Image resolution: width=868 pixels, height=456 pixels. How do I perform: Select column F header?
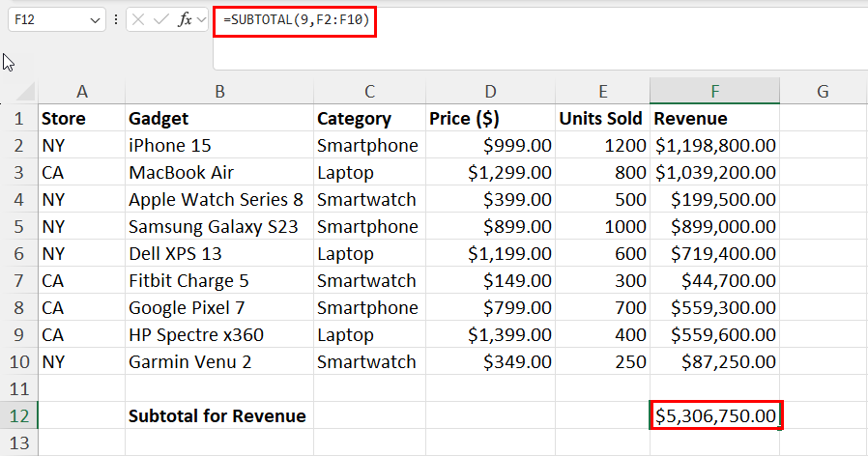tap(714, 92)
